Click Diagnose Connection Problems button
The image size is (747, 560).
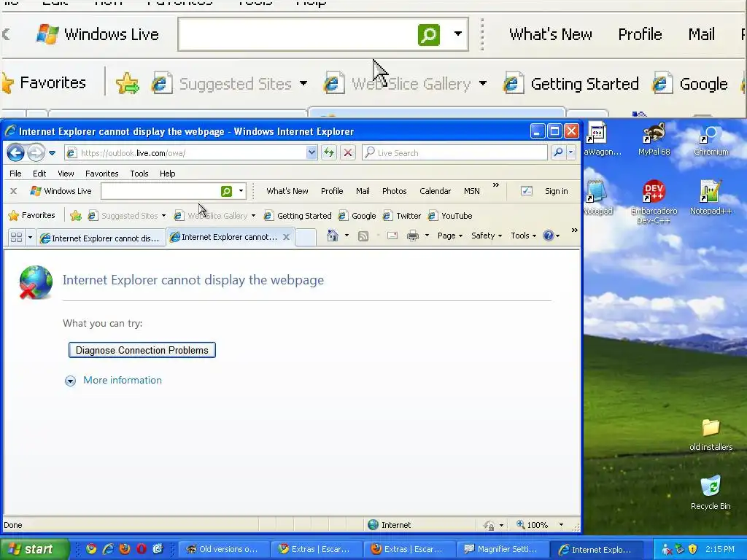pos(142,350)
